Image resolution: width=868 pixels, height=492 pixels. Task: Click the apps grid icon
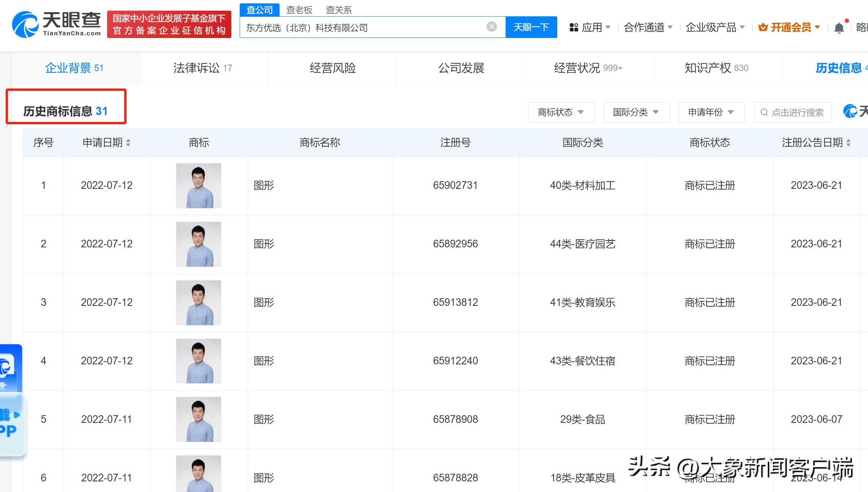(x=574, y=27)
